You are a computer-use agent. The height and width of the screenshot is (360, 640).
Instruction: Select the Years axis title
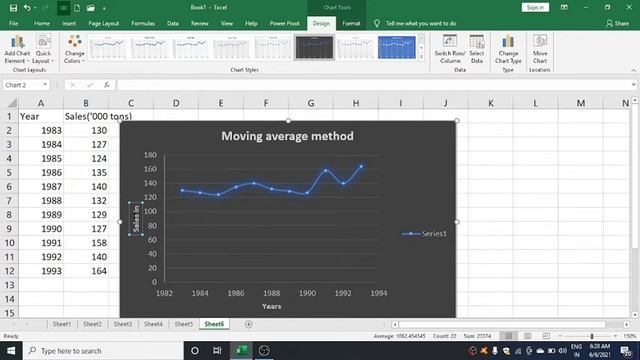271,307
